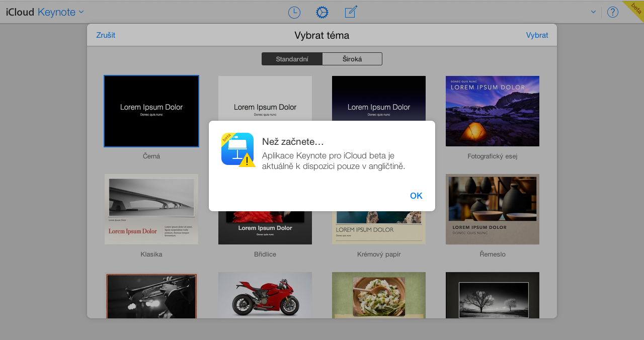Pick the red motorcycle theme thumbnail

coord(265,295)
